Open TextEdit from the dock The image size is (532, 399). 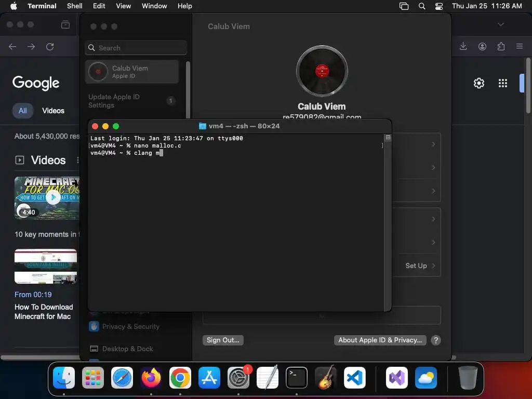[x=268, y=378]
